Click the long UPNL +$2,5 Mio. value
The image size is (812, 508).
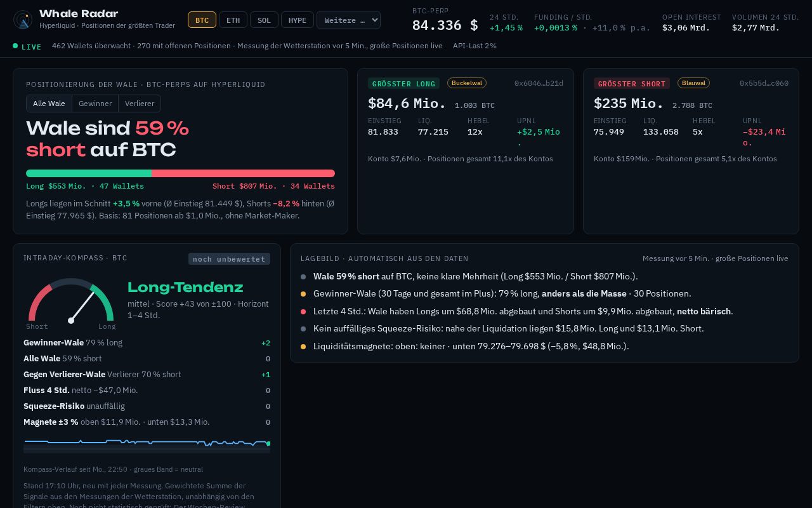pyautogui.click(x=539, y=137)
